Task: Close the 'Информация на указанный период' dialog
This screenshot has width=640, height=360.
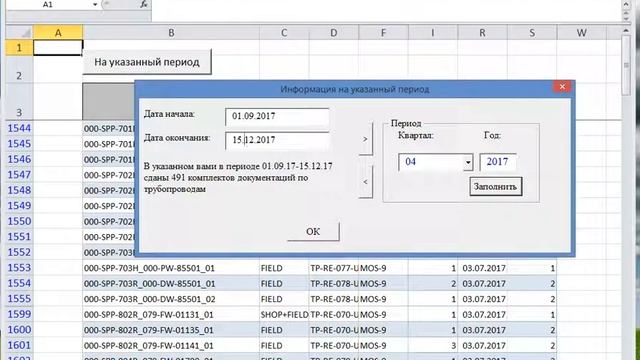Action: click(x=562, y=87)
